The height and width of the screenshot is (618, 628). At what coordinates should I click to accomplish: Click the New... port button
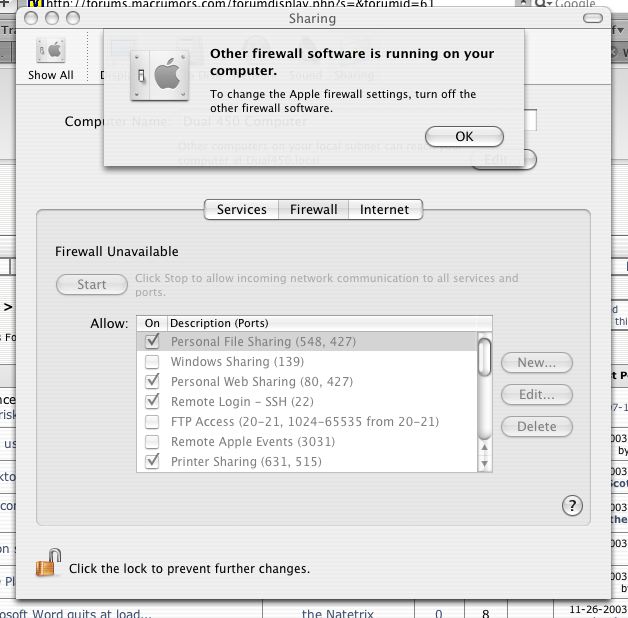pos(537,362)
